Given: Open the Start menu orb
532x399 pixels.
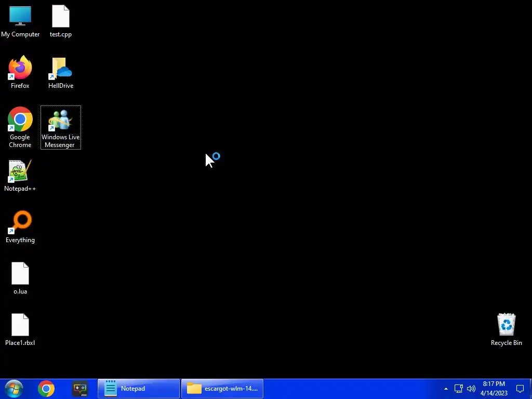Looking at the screenshot, I should click(x=14, y=389).
